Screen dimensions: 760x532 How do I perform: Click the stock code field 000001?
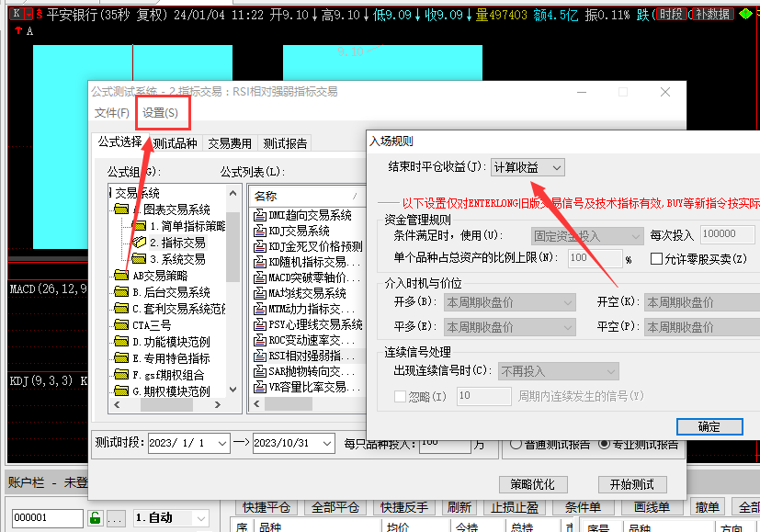(47, 518)
